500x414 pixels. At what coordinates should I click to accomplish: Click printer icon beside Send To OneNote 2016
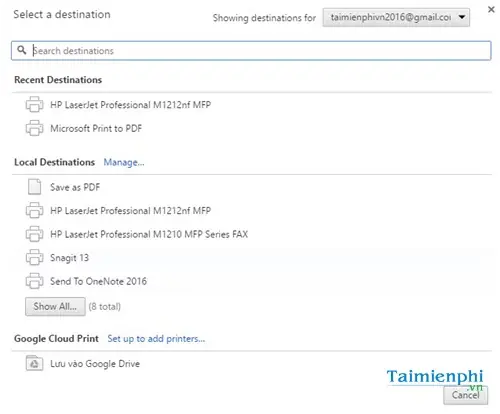pos(34,281)
